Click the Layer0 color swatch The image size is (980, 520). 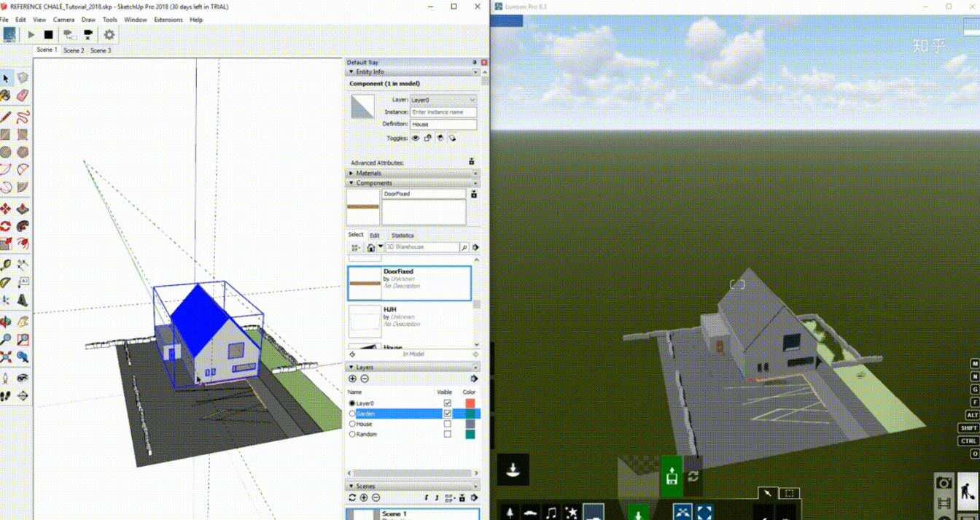pyautogui.click(x=470, y=403)
